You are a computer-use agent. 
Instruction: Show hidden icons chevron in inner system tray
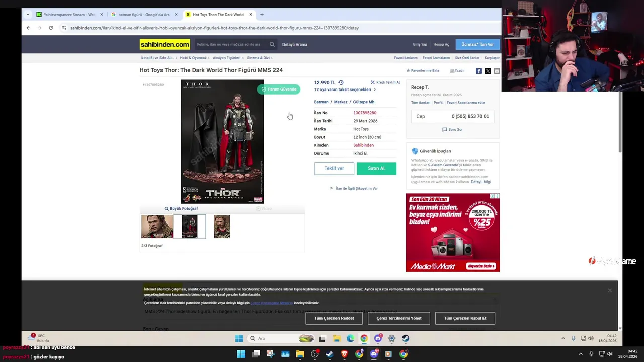click(x=563, y=338)
